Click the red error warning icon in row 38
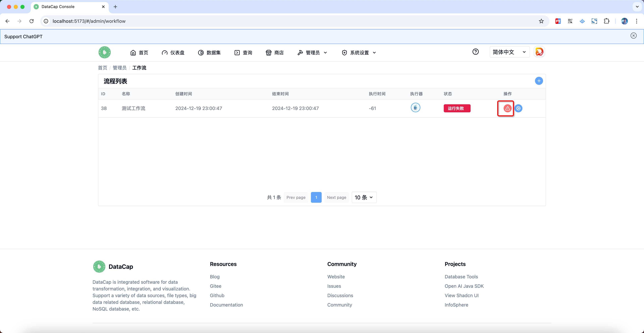Screen dimensions: 644x333 507,108
